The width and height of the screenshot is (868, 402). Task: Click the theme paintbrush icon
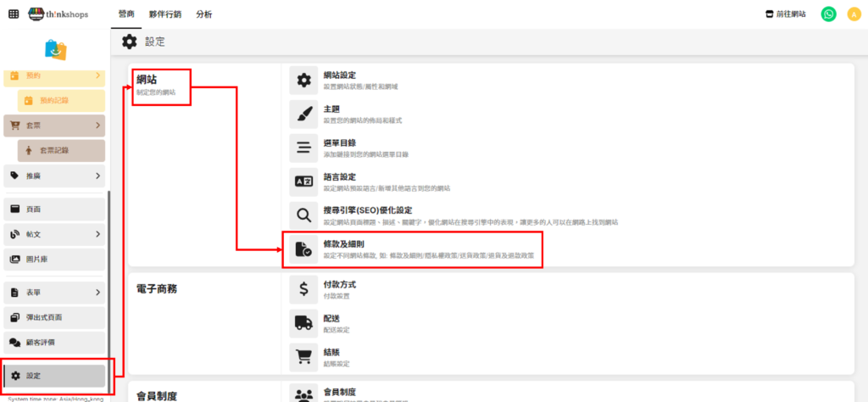[303, 114]
